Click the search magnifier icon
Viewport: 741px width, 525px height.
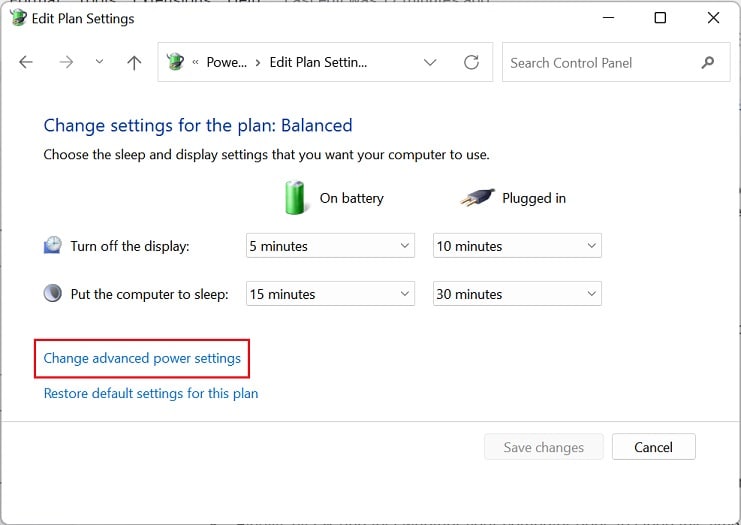[707, 62]
